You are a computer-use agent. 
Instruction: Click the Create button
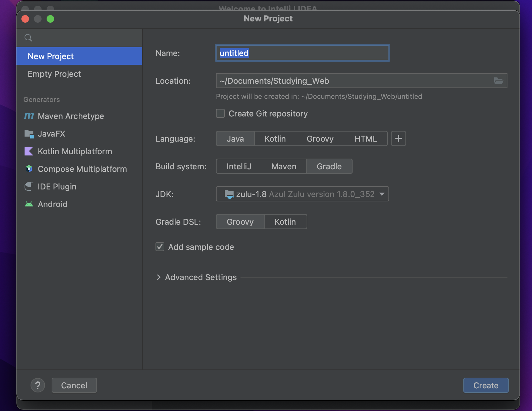coord(486,385)
